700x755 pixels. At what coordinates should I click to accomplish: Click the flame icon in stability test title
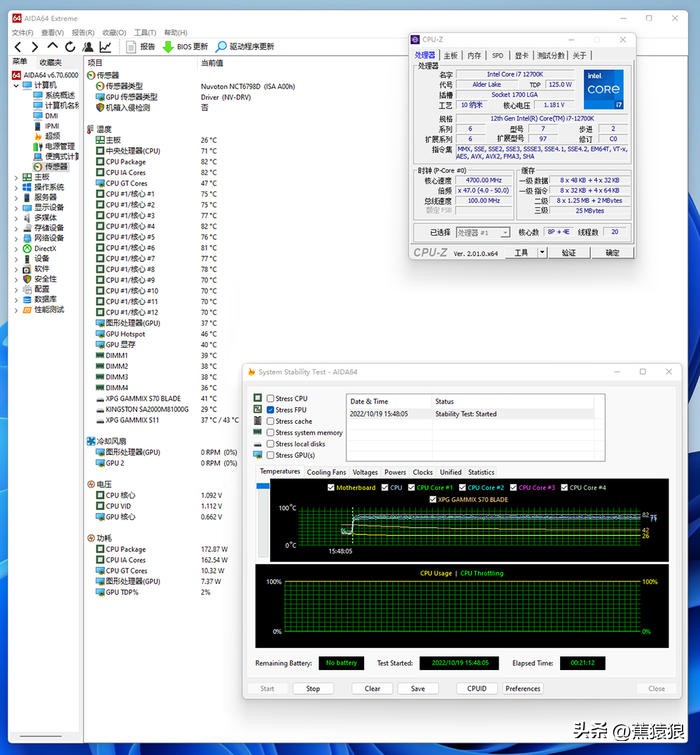(251, 372)
